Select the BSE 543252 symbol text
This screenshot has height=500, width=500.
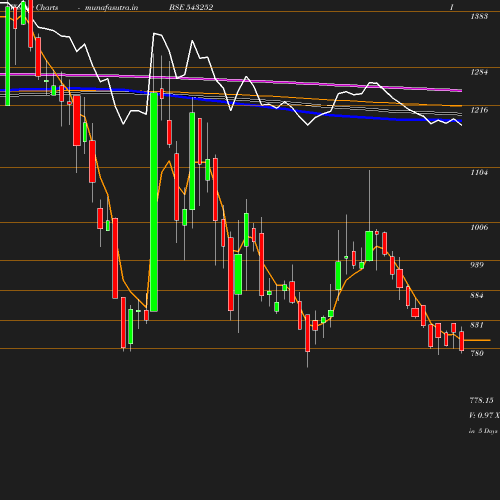tap(191, 7)
